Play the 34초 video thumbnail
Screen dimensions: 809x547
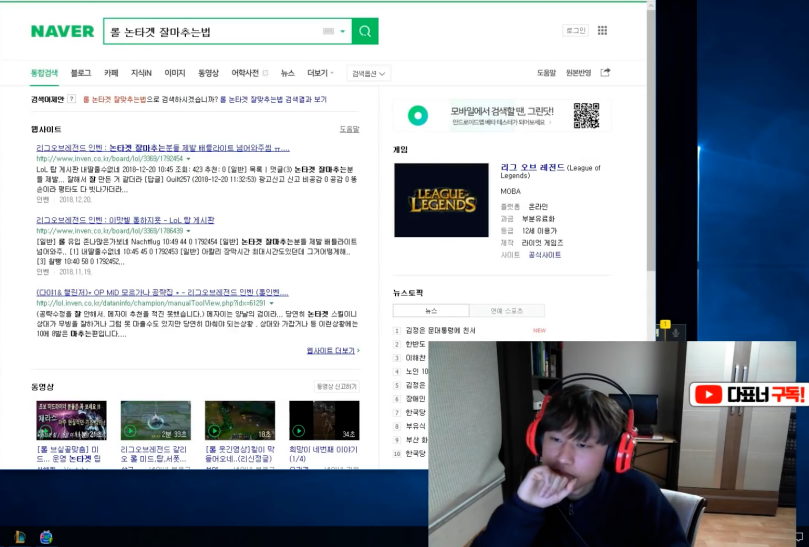324,421
